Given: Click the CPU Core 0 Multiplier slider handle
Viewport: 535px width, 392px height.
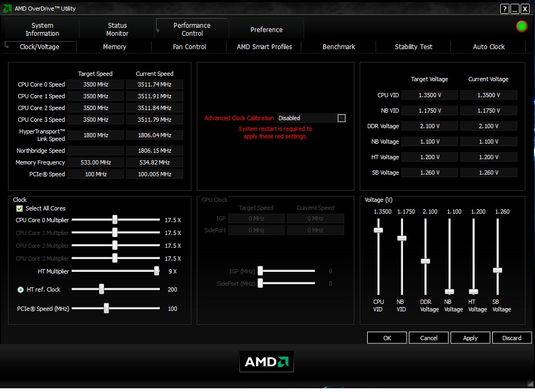Looking at the screenshot, I should tap(115, 219).
